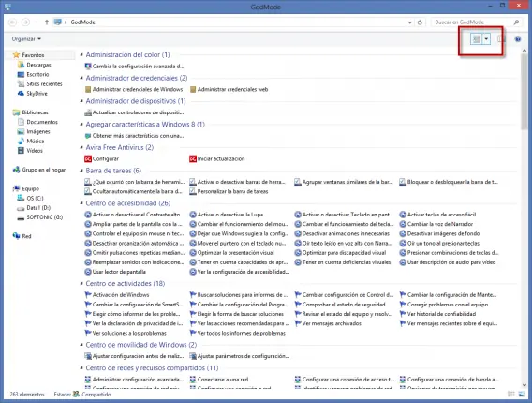The image size is (532, 403).
Task: Collapse the Avira Free Antivirus group
Action: pyautogui.click(x=81, y=147)
